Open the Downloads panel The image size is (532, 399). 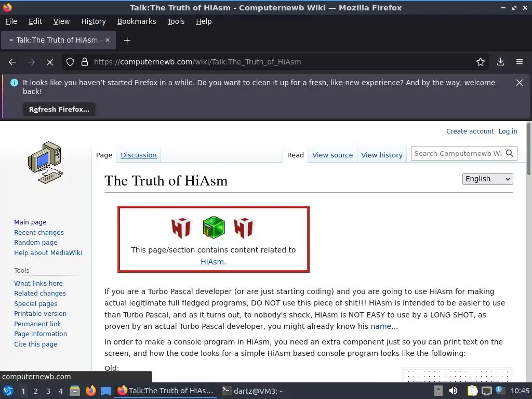pyautogui.click(x=500, y=62)
